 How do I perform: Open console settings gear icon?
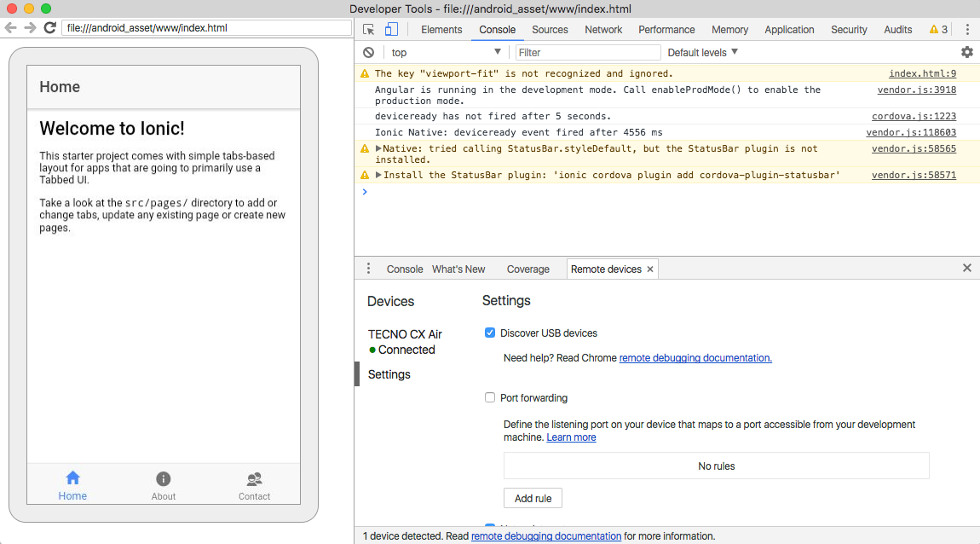(x=966, y=52)
